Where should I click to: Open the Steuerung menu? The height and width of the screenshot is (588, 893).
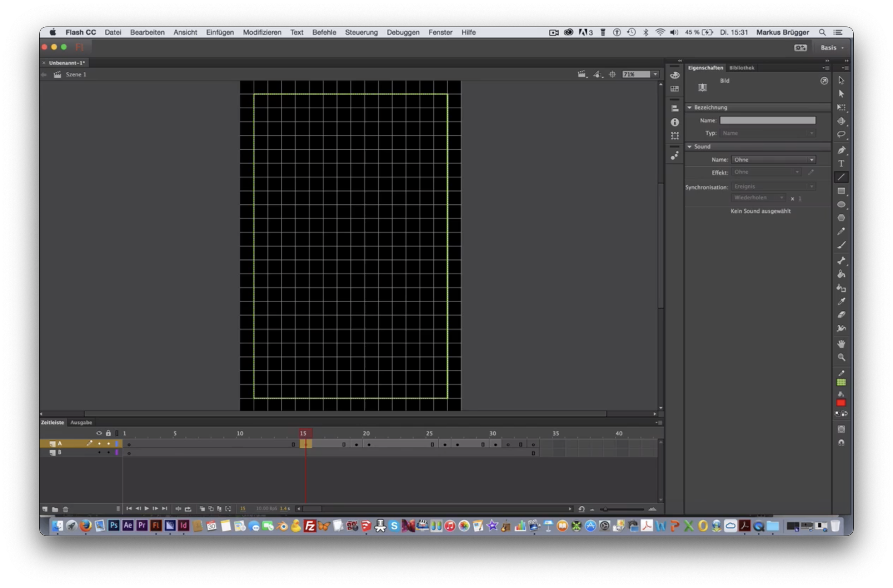tap(361, 32)
